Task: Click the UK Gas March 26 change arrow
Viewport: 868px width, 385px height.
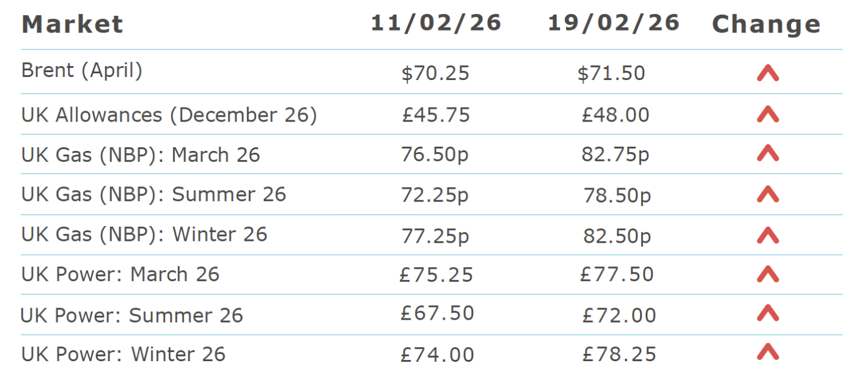Action: [x=768, y=154]
